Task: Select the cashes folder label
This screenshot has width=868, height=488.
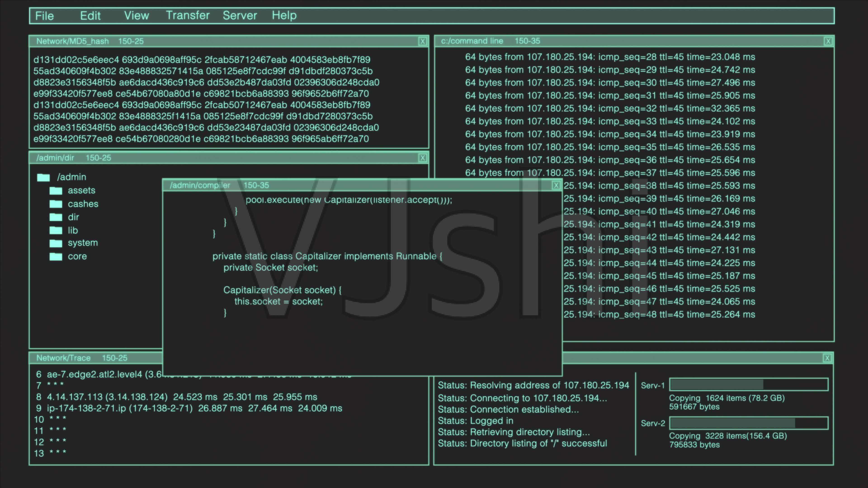Action: [x=83, y=204]
